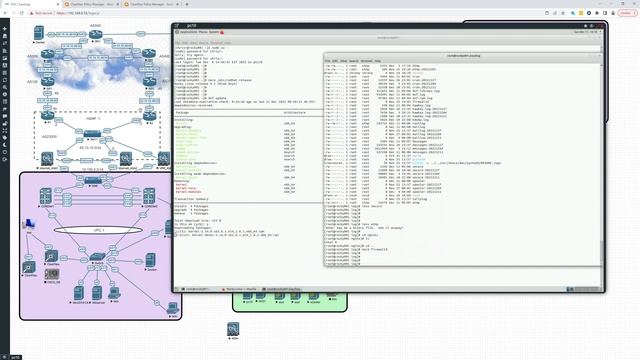
Task: Select the VPN_ASA firewall node
Action: (164, 158)
